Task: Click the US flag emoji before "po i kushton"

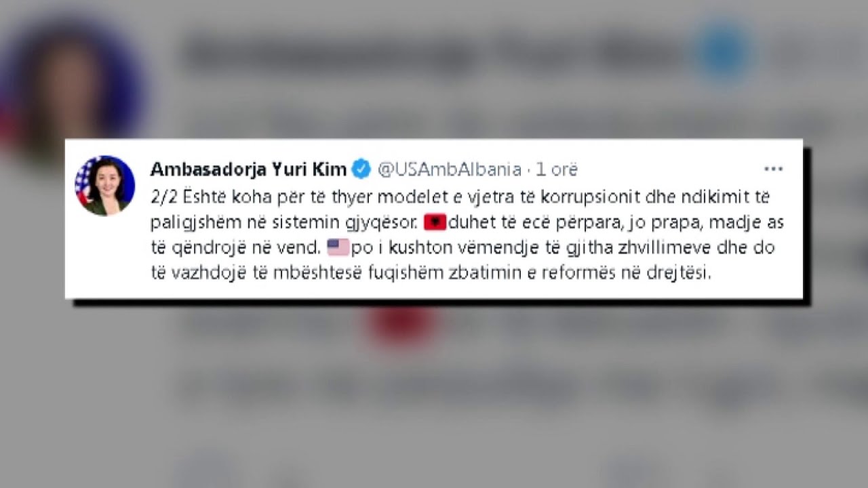Action: [338, 247]
